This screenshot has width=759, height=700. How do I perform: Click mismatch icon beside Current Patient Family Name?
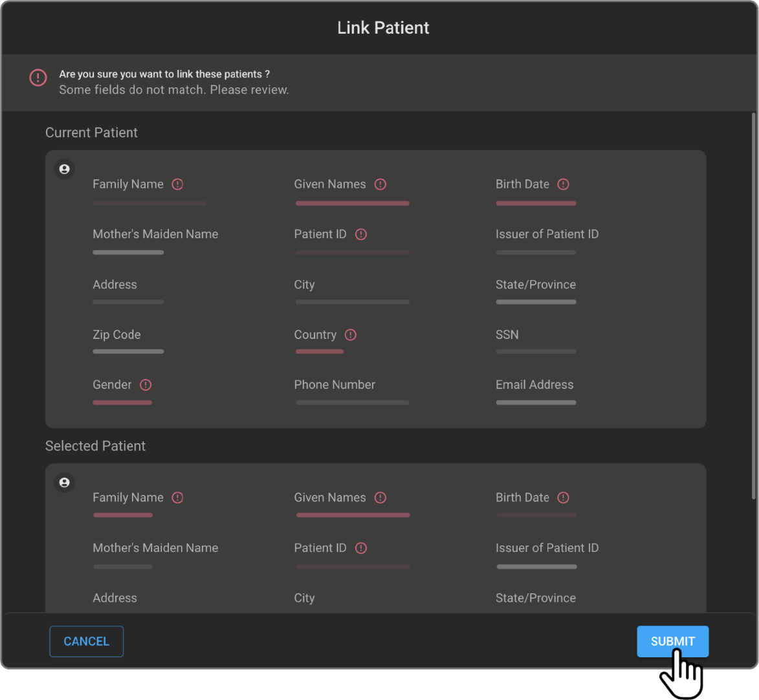click(x=177, y=184)
